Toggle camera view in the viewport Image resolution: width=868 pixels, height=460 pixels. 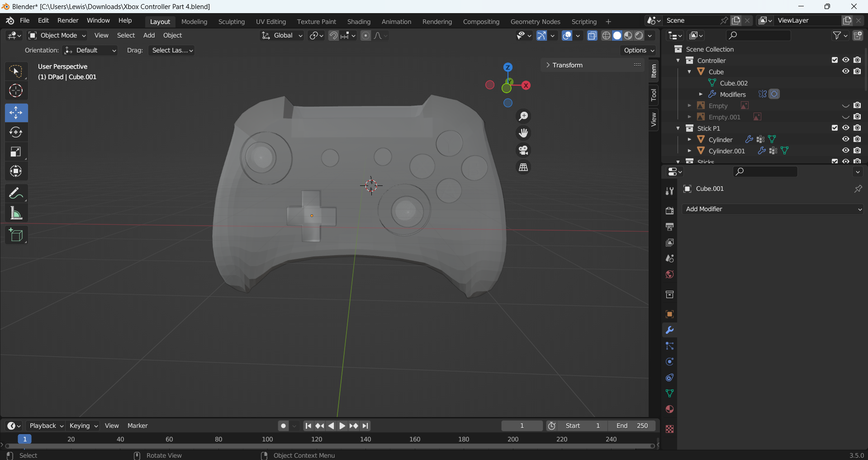[x=523, y=150]
